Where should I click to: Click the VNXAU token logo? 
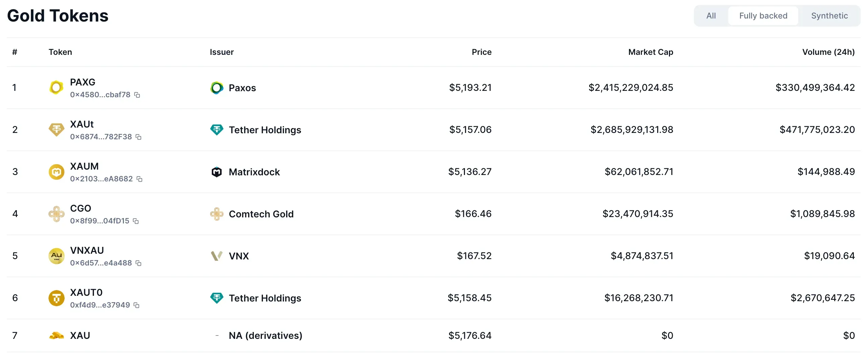pyautogui.click(x=56, y=256)
